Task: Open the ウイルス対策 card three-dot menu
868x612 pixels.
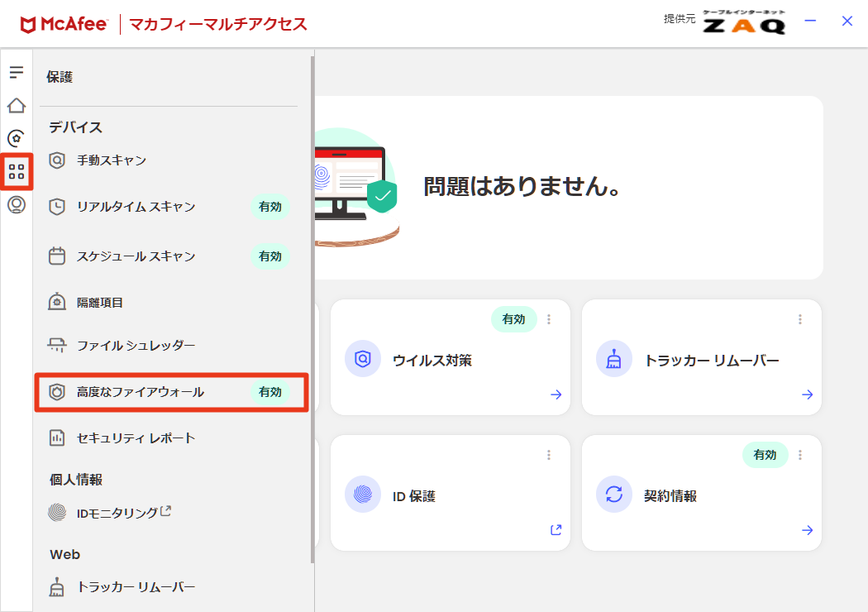Action: click(549, 319)
